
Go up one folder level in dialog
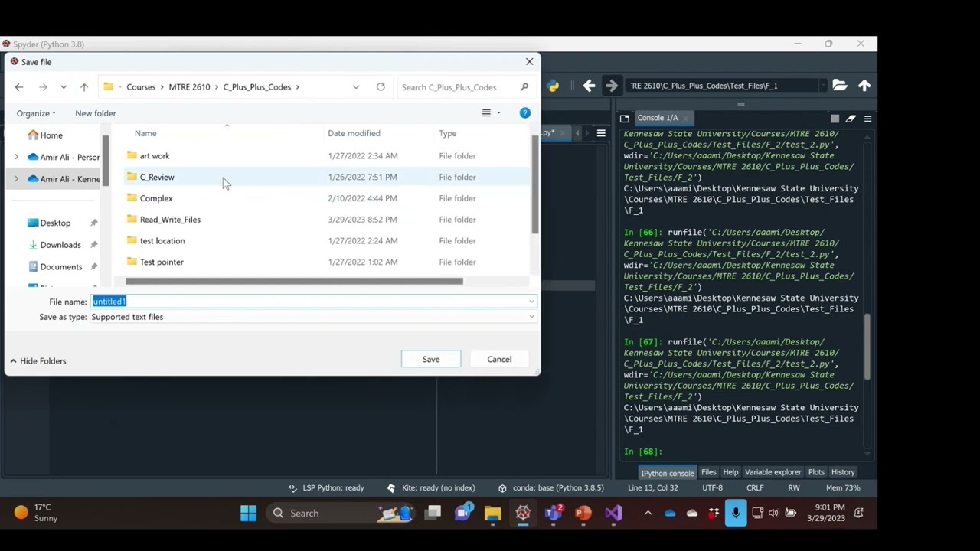pyautogui.click(x=84, y=87)
